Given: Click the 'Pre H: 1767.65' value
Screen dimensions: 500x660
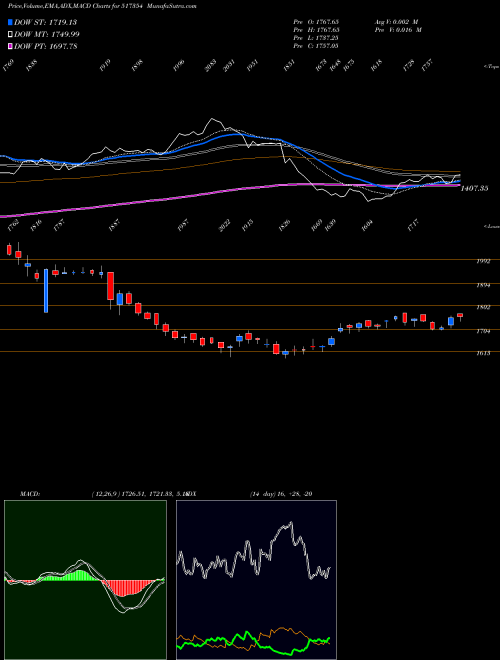Looking at the screenshot, I should [316, 30].
